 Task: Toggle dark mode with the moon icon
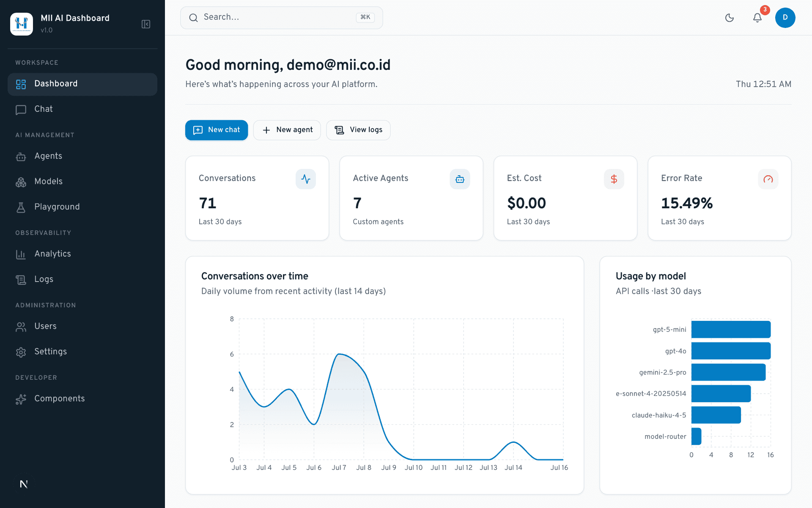(730, 18)
